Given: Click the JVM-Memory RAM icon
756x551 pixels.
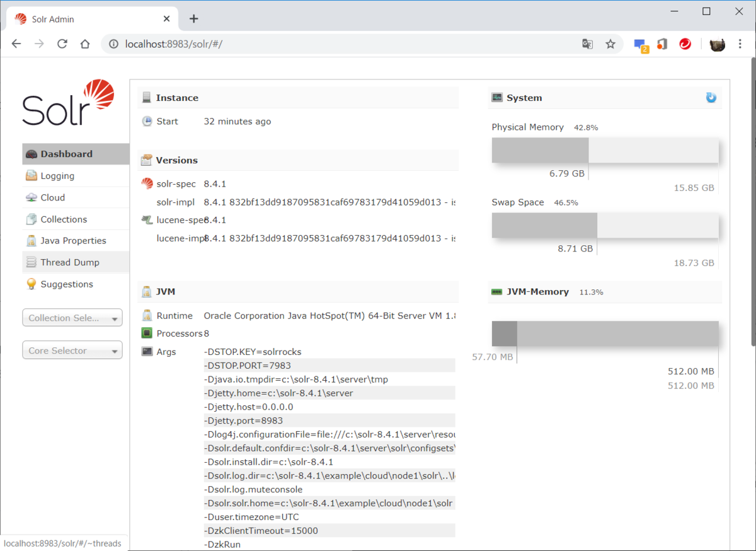Looking at the screenshot, I should (497, 292).
